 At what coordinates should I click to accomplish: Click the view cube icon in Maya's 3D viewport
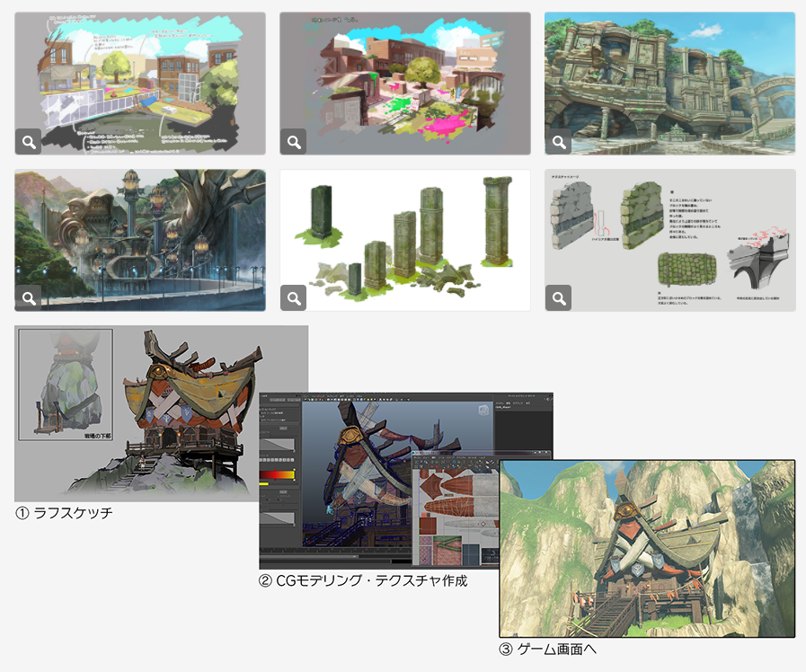coord(483,409)
